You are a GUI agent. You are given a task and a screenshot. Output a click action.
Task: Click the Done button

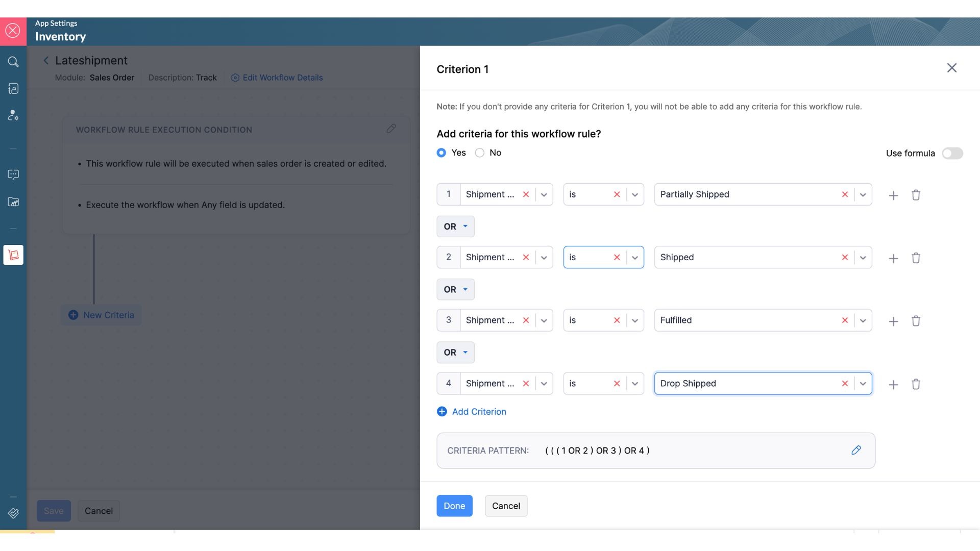(454, 506)
